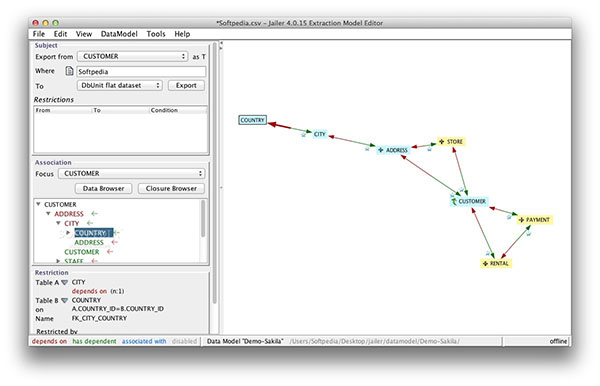Viewport: 600px width, 386px height.
Task: Click the FK_CITY_COUNTRY association name
Action: pos(99,318)
